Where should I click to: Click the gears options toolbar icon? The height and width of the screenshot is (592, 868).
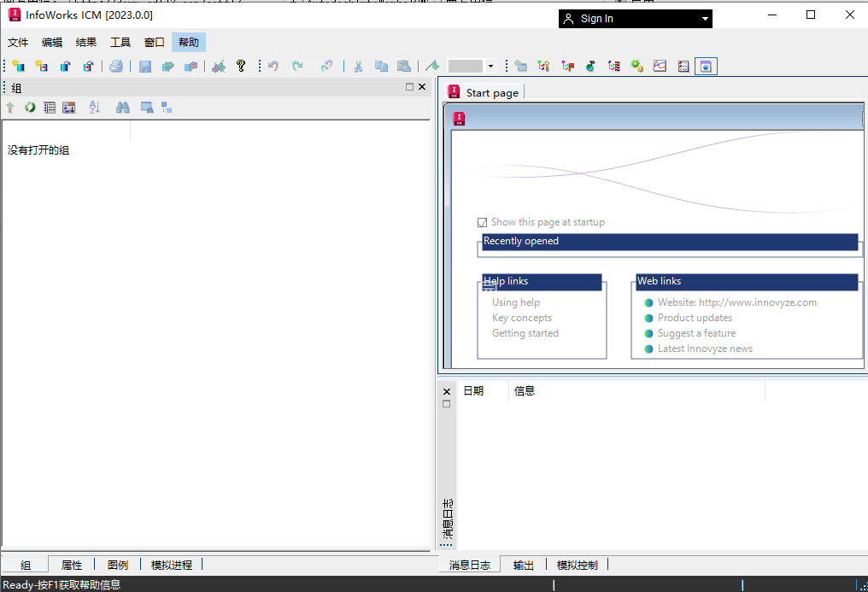636,66
